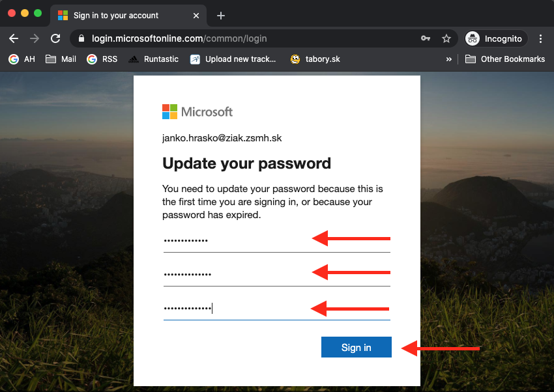Open the RSS bookmark

click(102, 59)
